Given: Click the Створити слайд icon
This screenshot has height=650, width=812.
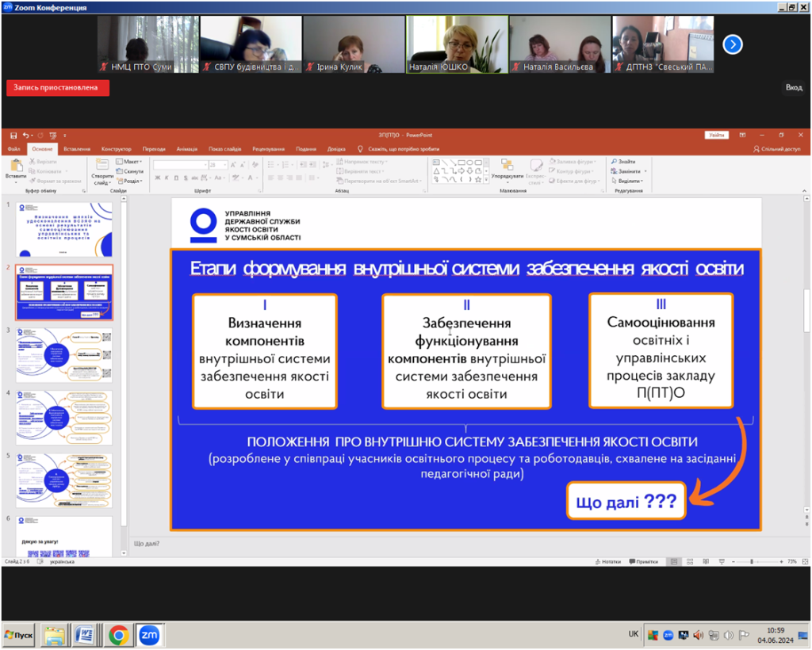Looking at the screenshot, I should click(x=102, y=165).
